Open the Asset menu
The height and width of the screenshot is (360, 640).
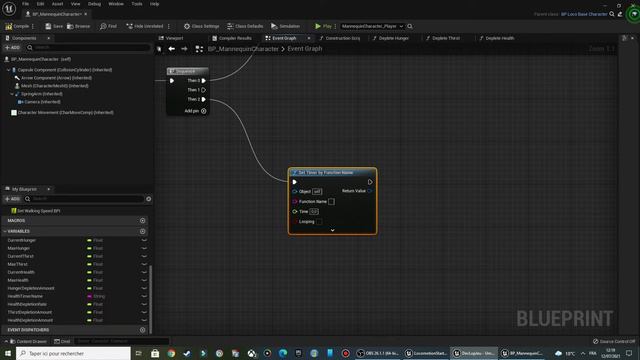(57, 4)
